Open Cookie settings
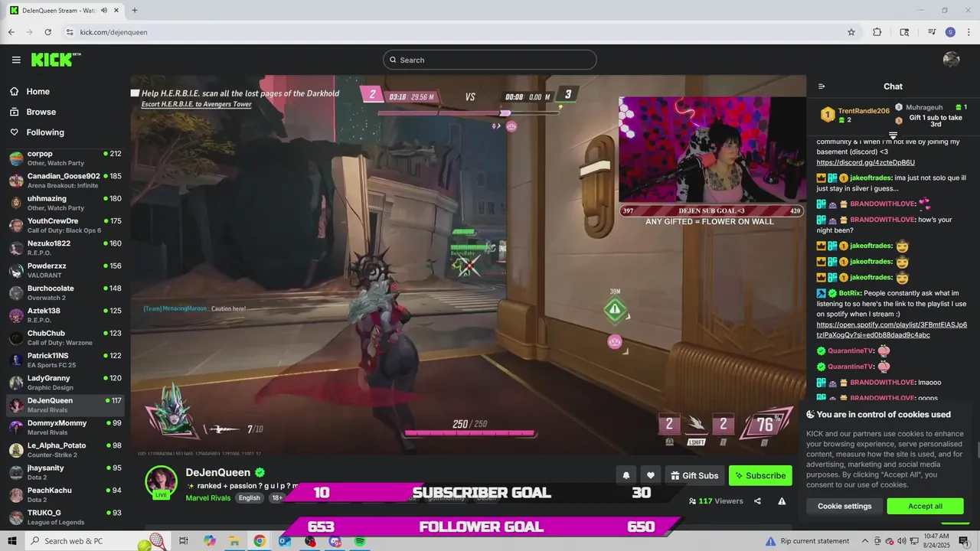This screenshot has width=980, height=551. [x=844, y=506]
